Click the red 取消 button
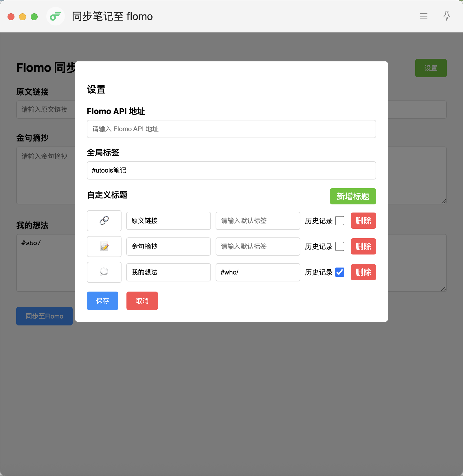Image resolution: width=463 pixels, height=476 pixels. click(142, 301)
